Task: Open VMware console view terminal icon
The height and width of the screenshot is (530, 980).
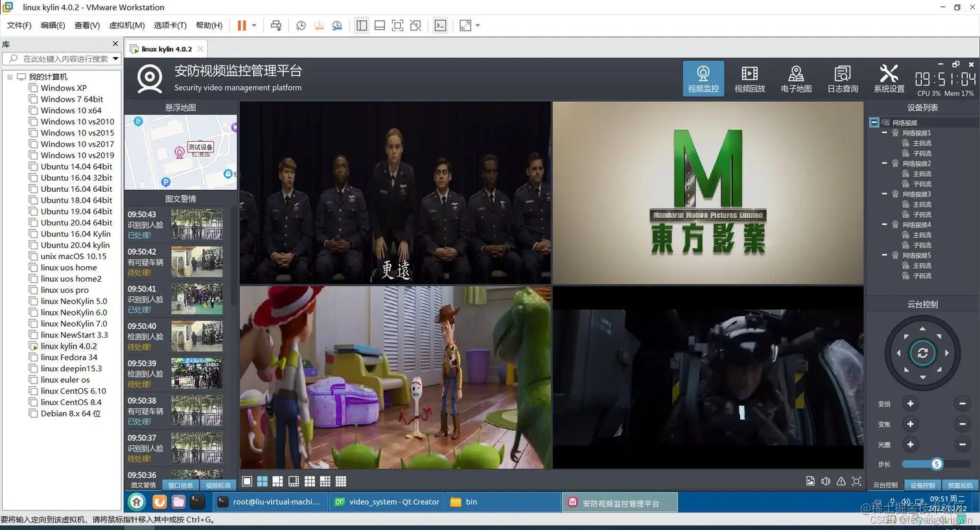Action: [x=440, y=25]
